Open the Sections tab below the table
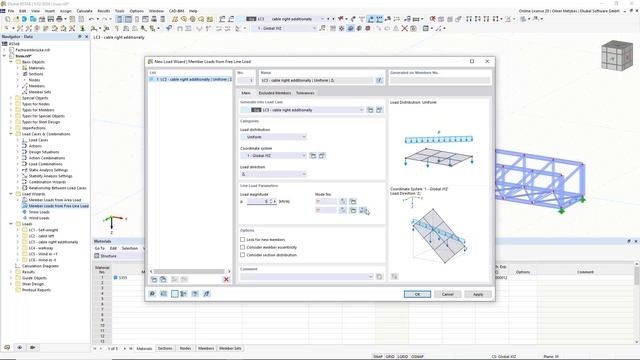640x360 pixels. click(165, 349)
